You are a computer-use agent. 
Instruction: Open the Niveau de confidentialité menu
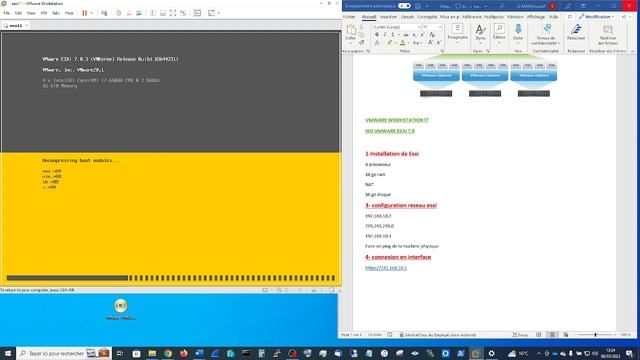click(545, 33)
